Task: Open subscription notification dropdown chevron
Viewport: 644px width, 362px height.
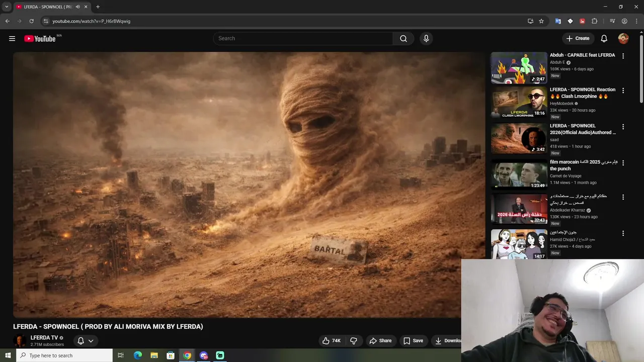Action: [x=91, y=341]
